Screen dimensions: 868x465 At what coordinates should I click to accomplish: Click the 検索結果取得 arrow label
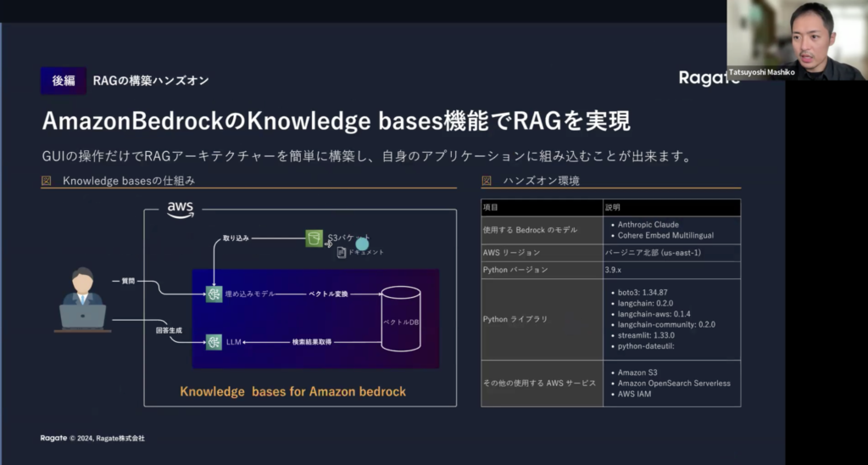(312, 342)
